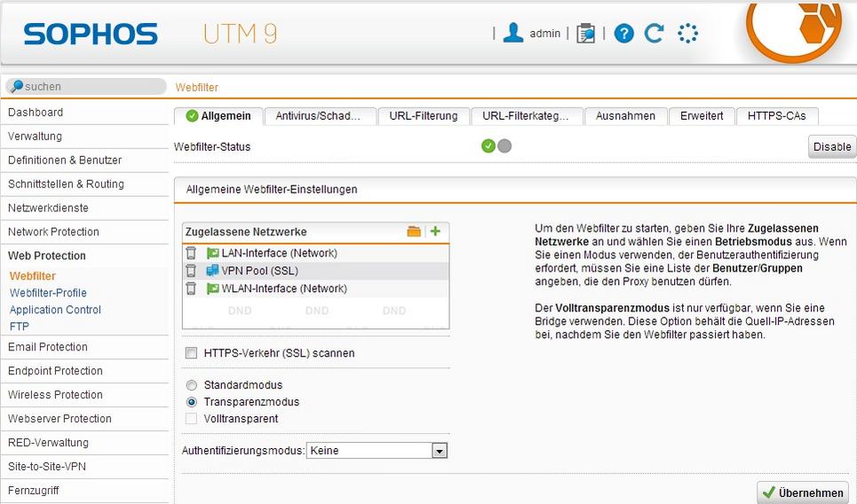Click the DND drop area in network list
Viewport: 857px width, 504px height.
316,311
